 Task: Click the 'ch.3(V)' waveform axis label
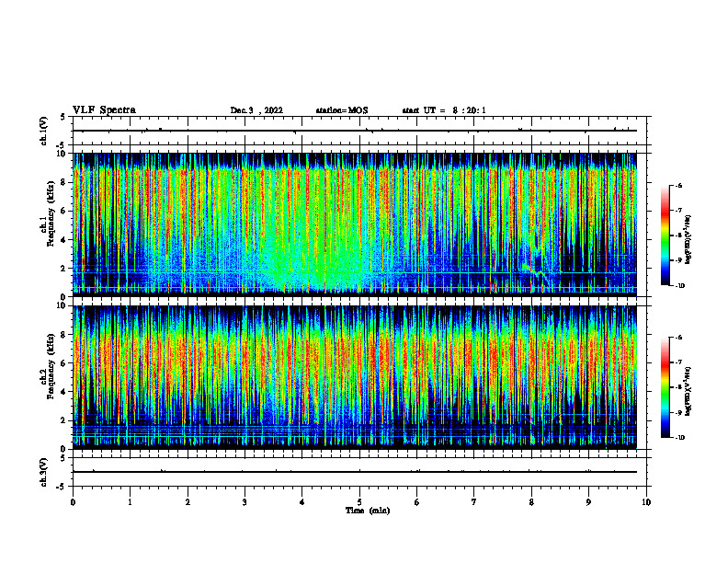tap(43, 472)
